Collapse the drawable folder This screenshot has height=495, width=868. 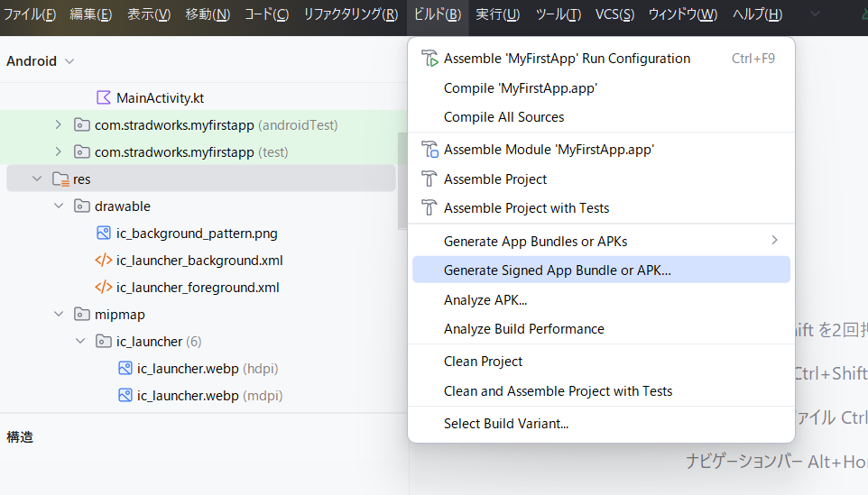(59, 206)
